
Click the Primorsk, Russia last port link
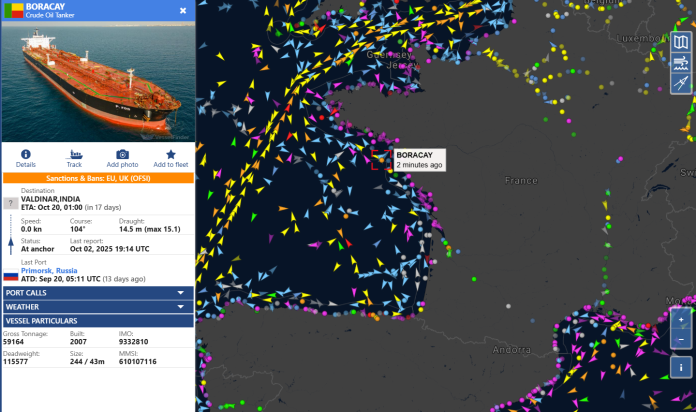point(49,270)
